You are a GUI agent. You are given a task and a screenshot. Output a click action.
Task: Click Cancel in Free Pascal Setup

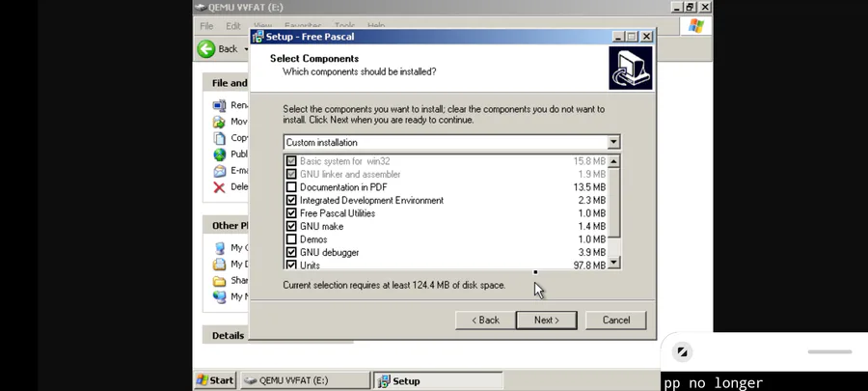coord(616,321)
